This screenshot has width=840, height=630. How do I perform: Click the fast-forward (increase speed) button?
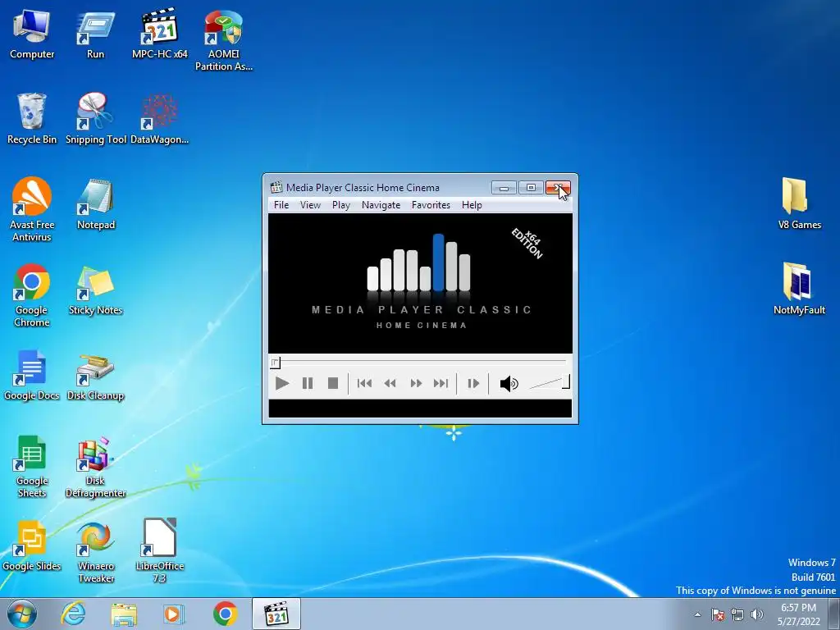[416, 384]
